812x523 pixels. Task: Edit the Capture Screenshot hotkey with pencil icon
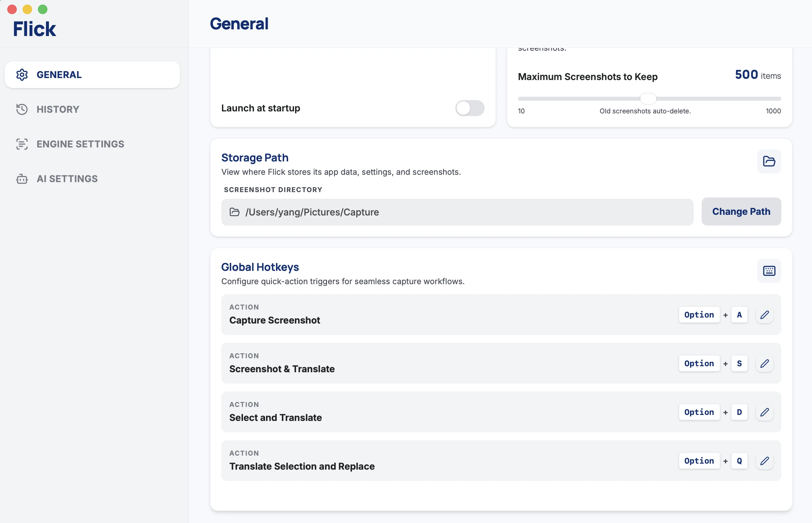point(764,315)
